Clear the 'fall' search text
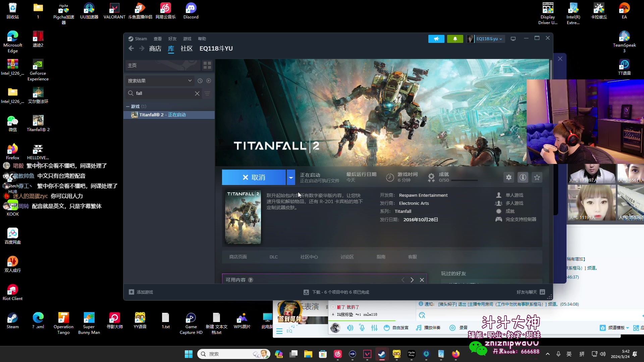Screen dimensions: 644x362 click(x=197, y=94)
